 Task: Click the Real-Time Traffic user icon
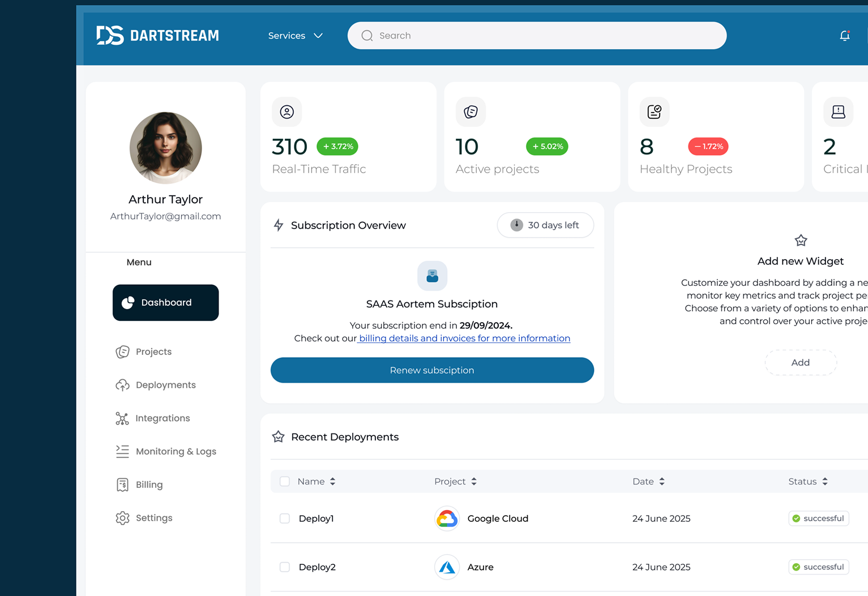pos(287,112)
